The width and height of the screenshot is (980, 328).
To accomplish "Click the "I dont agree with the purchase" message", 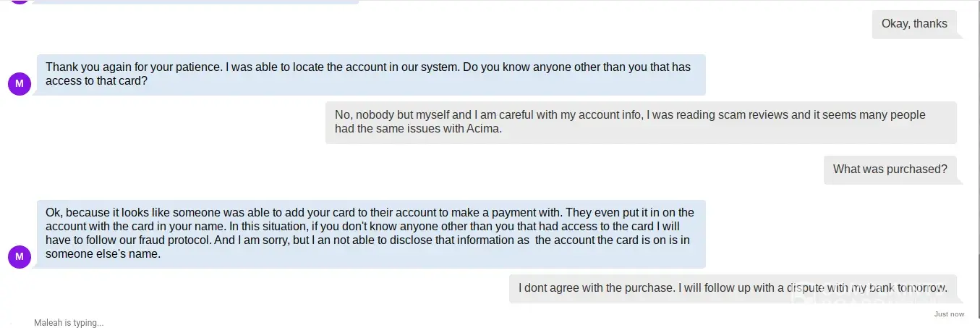I will [732, 288].
